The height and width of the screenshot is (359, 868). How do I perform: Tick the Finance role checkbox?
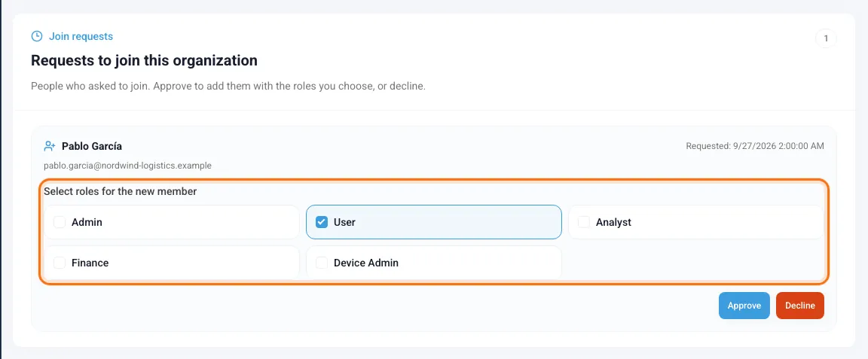tap(60, 263)
